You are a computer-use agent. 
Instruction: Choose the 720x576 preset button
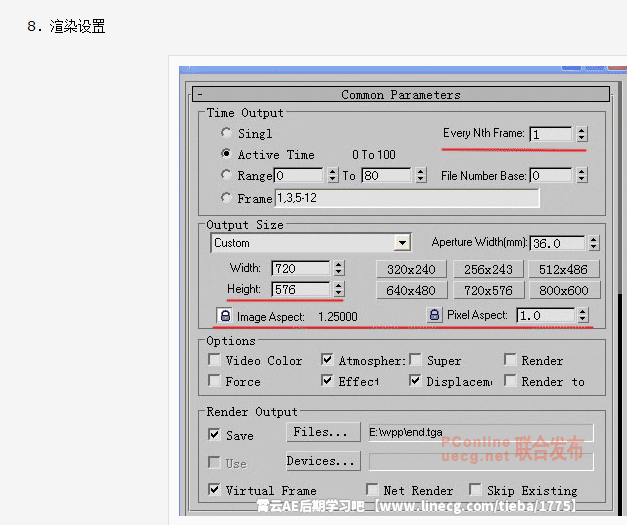(488, 290)
